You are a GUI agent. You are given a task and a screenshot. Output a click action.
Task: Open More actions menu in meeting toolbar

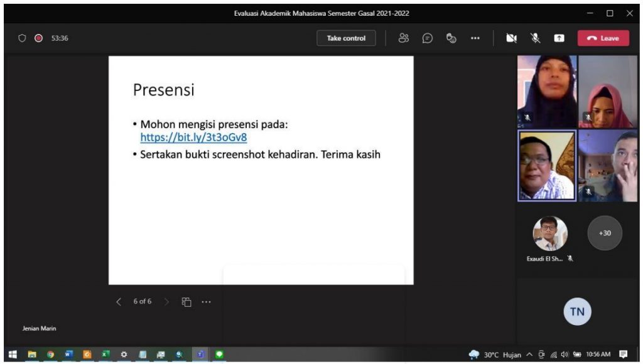pyautogui.click(x=475, y=38)
